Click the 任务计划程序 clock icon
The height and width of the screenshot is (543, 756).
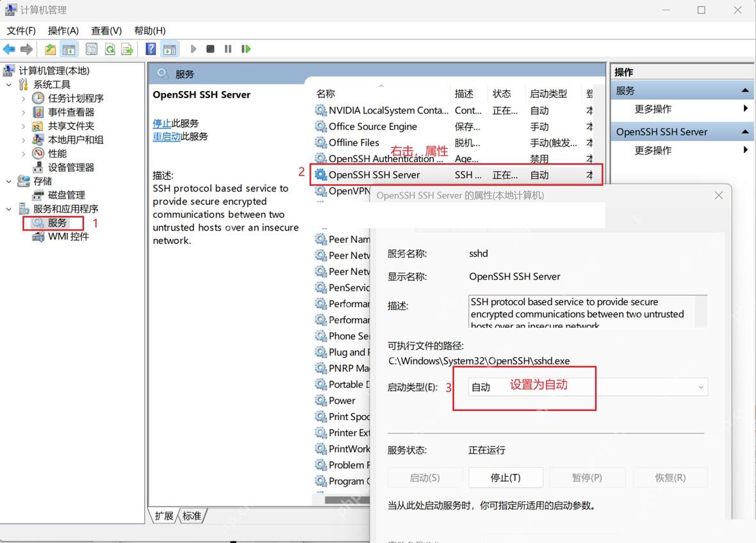click(x=38, y=98)
